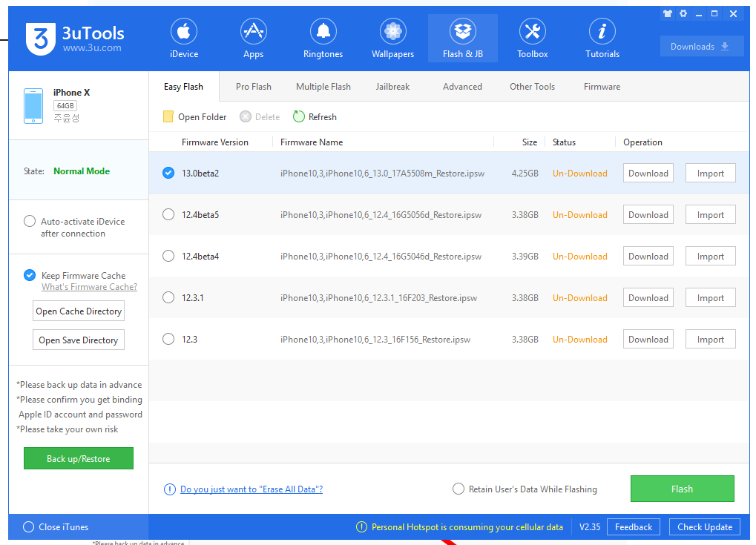Screen dimensions: 756x545
Task: Open Cache Directory
Action: (79, 311)
